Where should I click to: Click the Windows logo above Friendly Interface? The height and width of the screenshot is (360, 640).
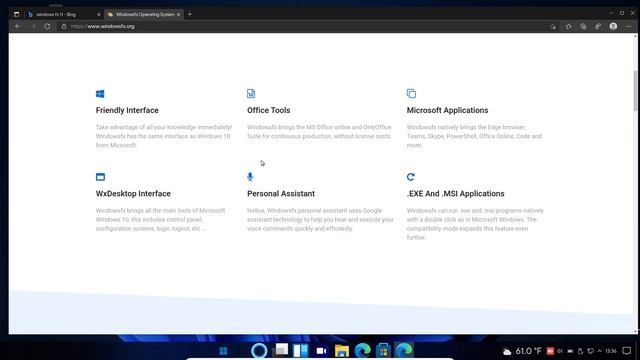click(x=100, y=94)
